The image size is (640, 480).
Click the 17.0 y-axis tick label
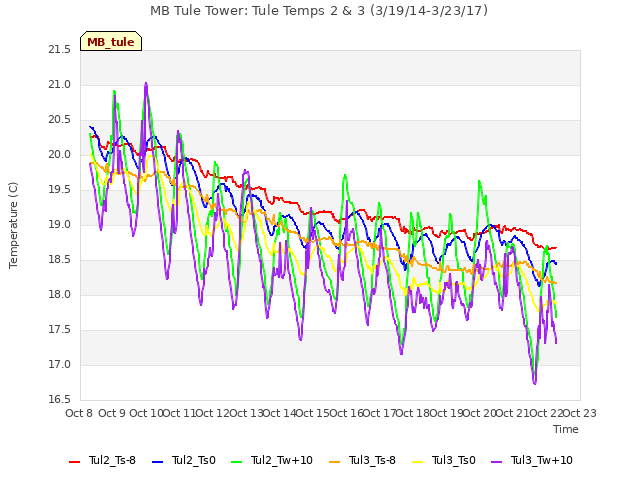60,365
